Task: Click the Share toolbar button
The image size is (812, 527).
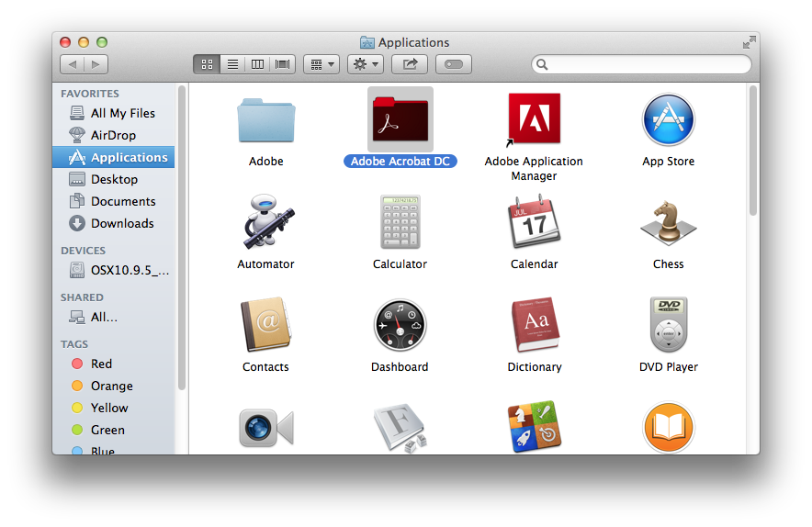Action: (410, 64)
